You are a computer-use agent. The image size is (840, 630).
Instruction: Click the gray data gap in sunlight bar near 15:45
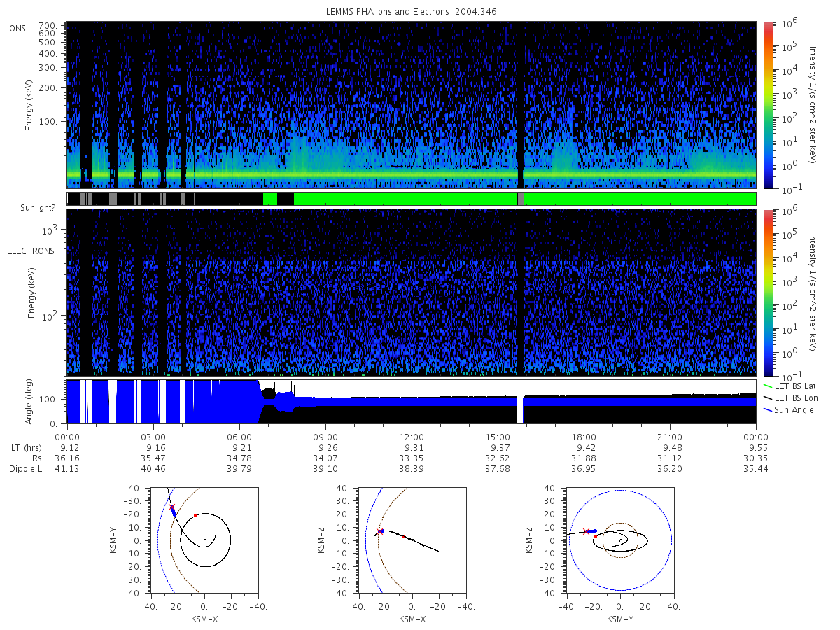pos(520,199)
